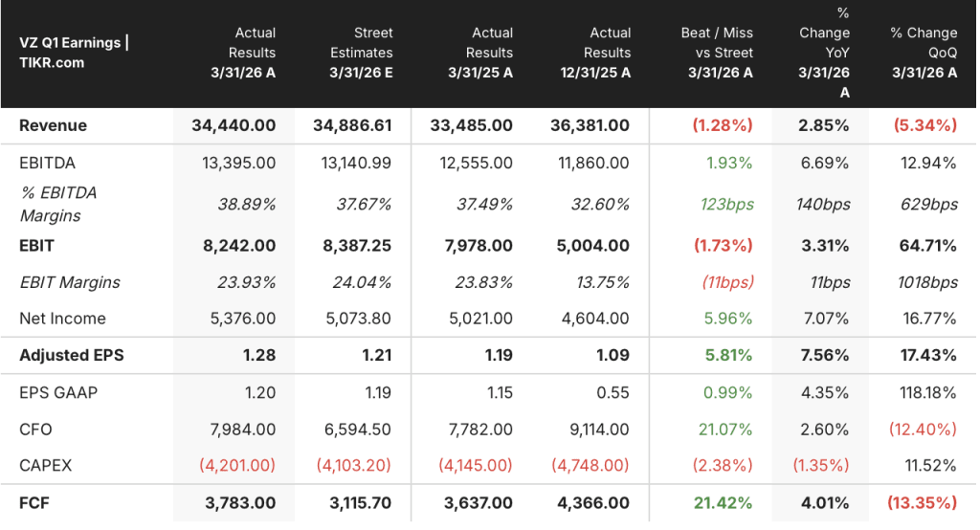Click CFO estimate 6,594.50
The image size is (980, 530).
click(358, 430)
